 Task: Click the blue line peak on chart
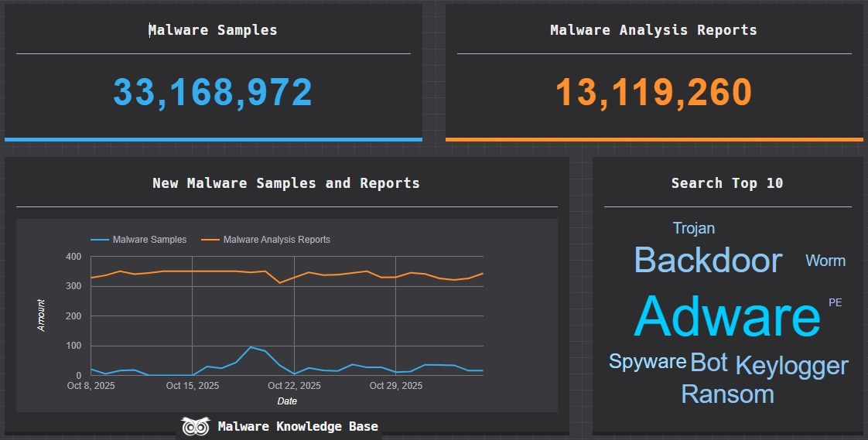[251, 347]
